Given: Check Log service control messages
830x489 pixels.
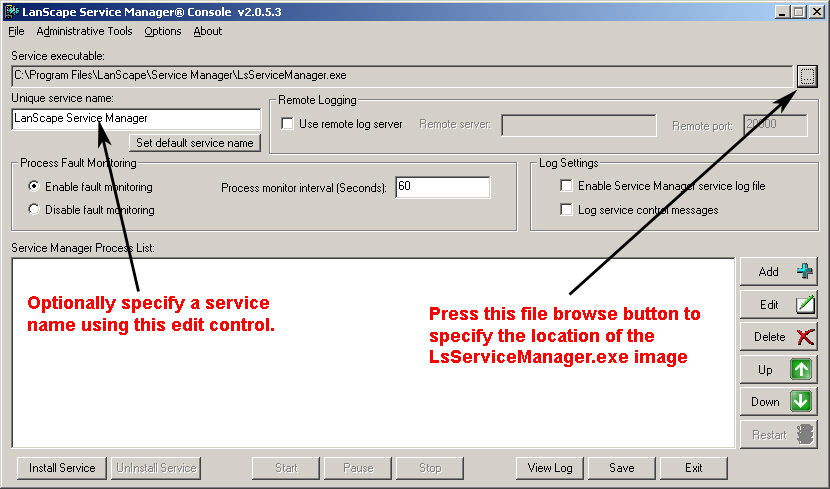Looking at the screenshot, I should pyautogui.click(x=566, y=210).
